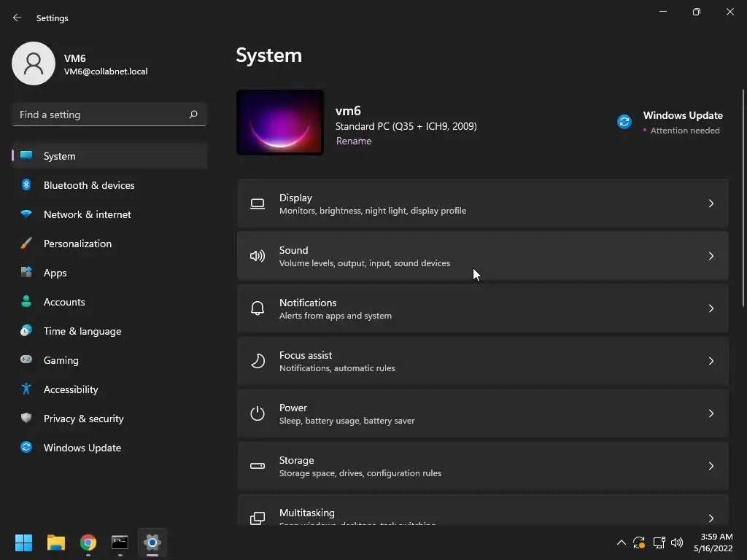
Task: Expand the Focus assist chevron
Action: click(711, 361)
